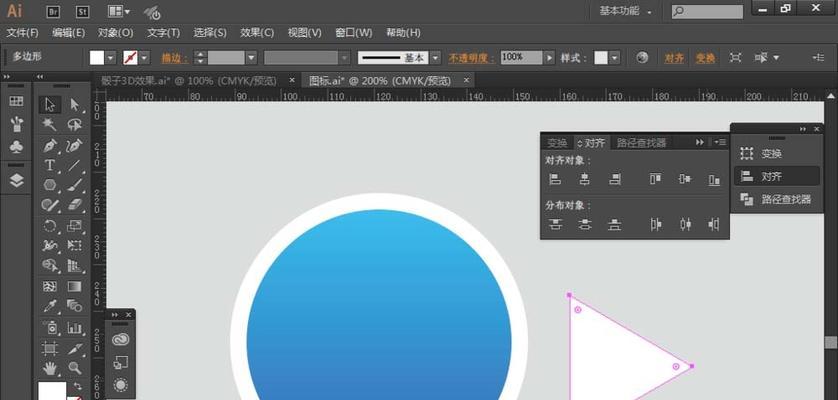Click vertical align center in Align panel
838x400 pixels.
pos(685,180)
